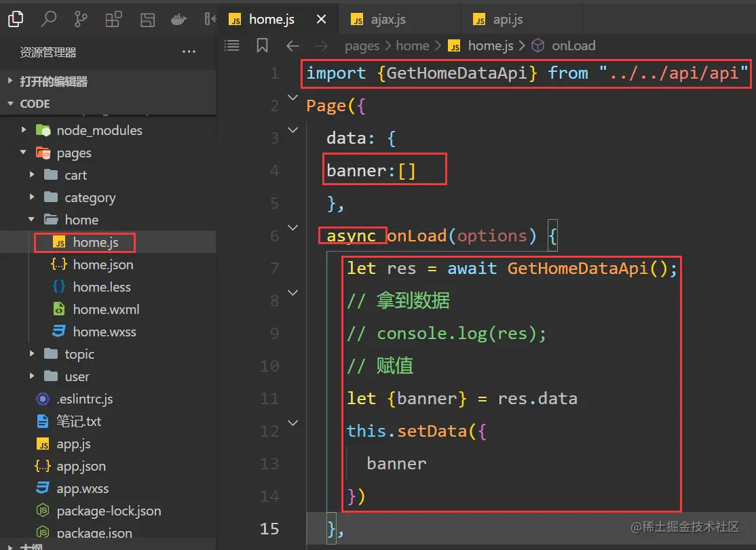The height and width of the screenshot is (550, 756).
Task: Open home.js in the file tree
Action: [108, 242]
